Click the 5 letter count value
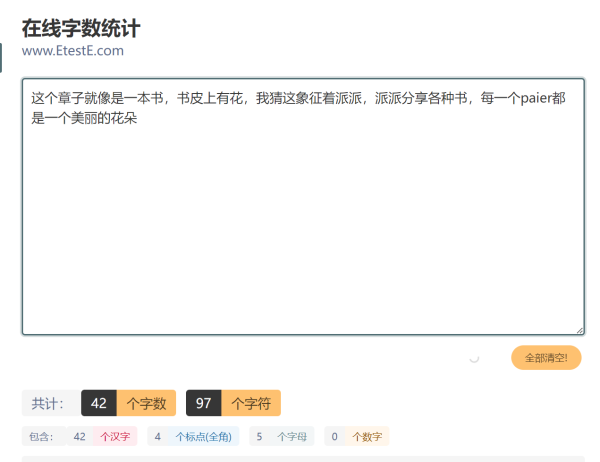 click(259, 436)
